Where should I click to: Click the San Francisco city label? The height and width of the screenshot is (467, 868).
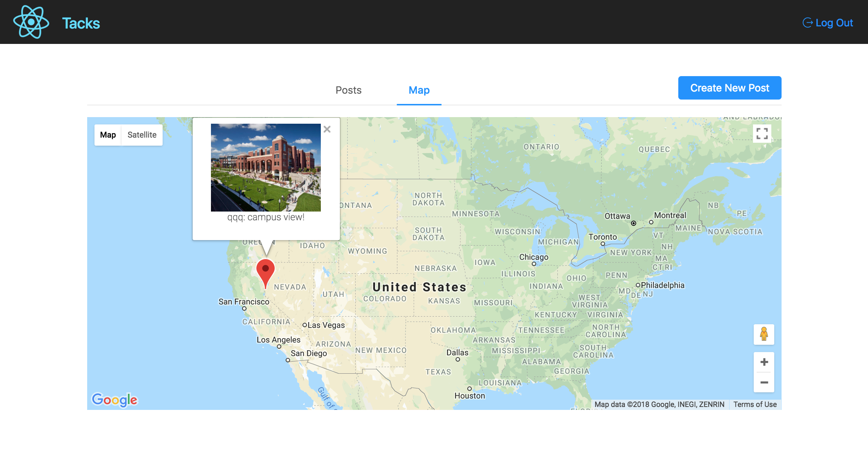tap(244, 302)
